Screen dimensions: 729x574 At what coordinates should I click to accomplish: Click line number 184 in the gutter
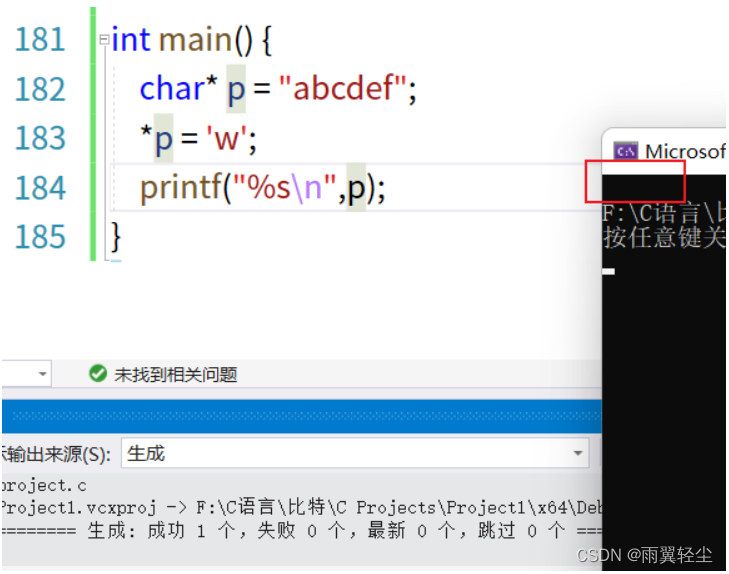40,188
